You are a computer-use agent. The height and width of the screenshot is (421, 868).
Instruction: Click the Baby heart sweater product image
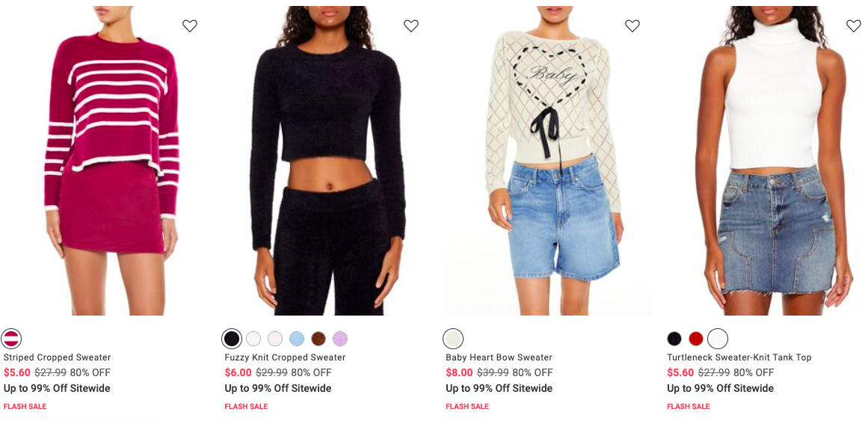tap(548, 161)
